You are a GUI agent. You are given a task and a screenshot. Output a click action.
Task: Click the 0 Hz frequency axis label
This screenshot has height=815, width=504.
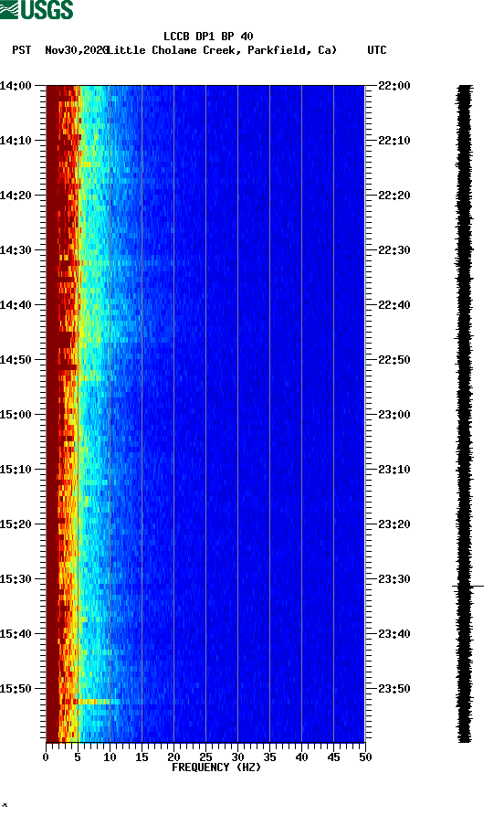coord(46,757)
